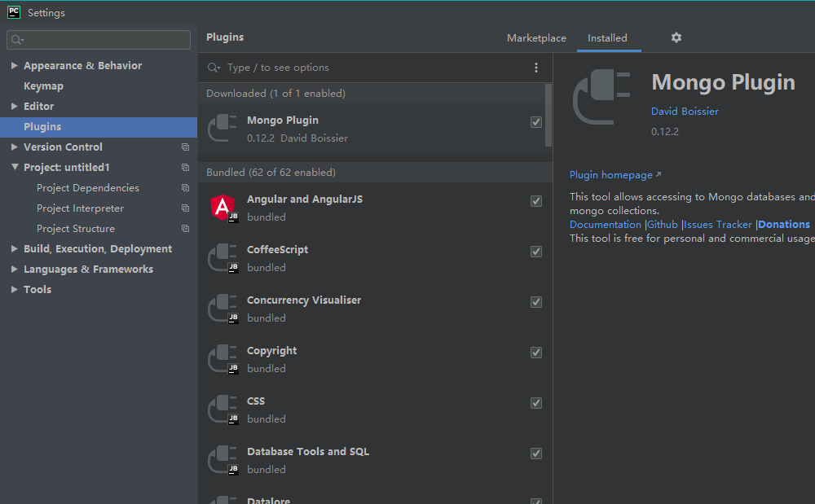The image size is (815, 504).
Task: Switch to the Marketplace tab
Action: 536,38
